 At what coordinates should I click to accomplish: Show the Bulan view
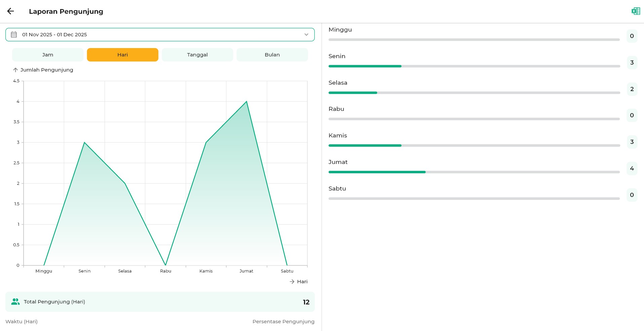(x=272, y=55)
